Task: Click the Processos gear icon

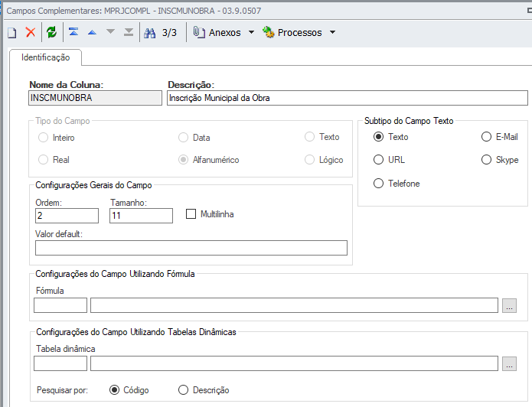Action: (x=269, y=32)
